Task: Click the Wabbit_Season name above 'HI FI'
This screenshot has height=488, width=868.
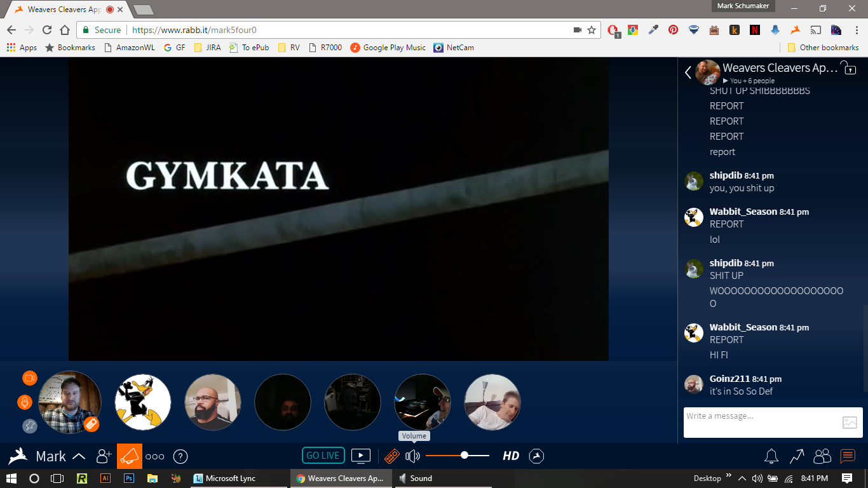Action: [743, 327]
